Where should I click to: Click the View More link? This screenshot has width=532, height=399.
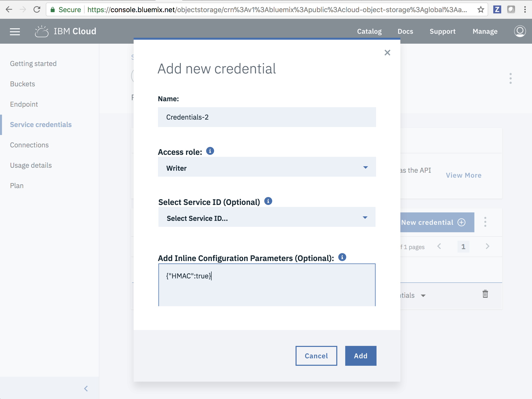[x=463, y=175]
